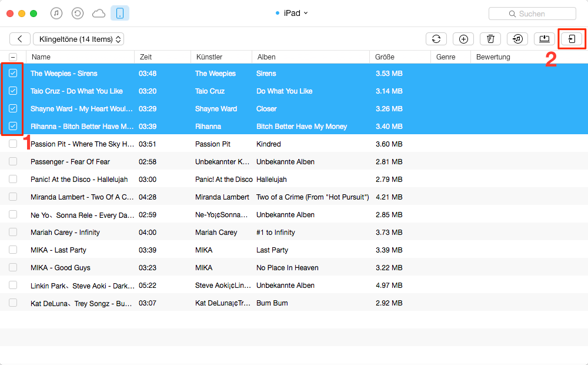Click the send to device icon
The width and height of the screenshot is (588, 365).
(x=572, y=39)
